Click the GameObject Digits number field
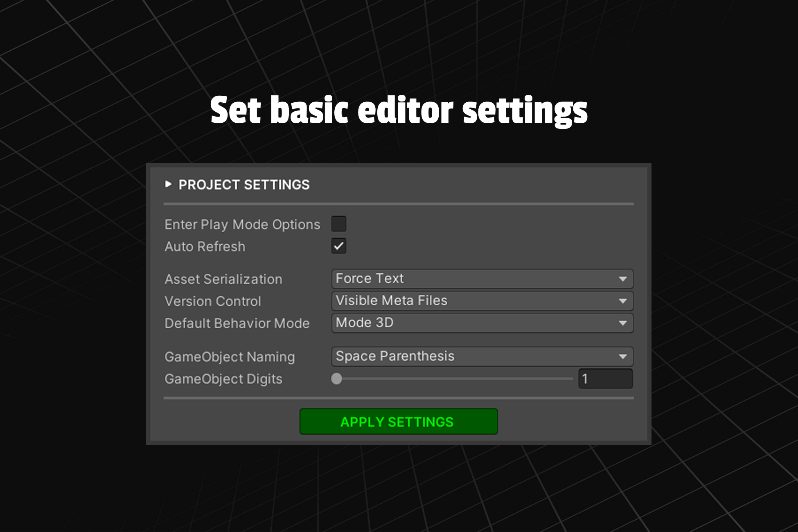 [605, 379]
